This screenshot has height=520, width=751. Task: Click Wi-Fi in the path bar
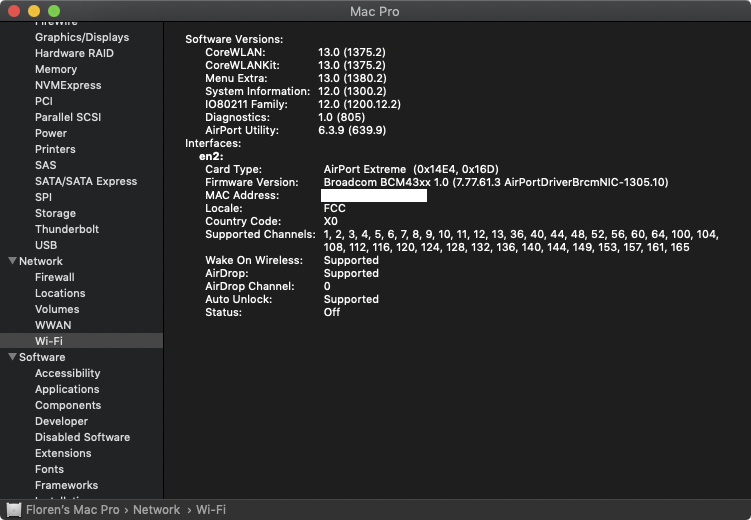(x=211, y=509)
